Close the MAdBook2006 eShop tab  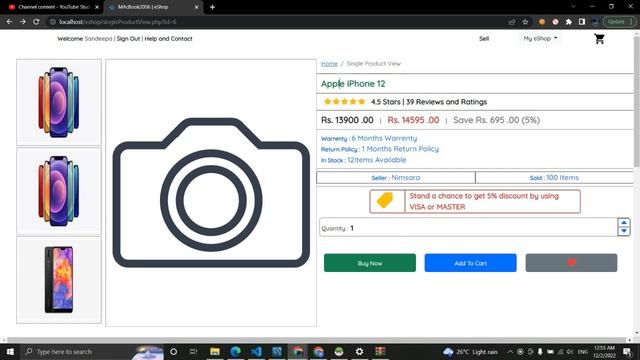point(196,7)
